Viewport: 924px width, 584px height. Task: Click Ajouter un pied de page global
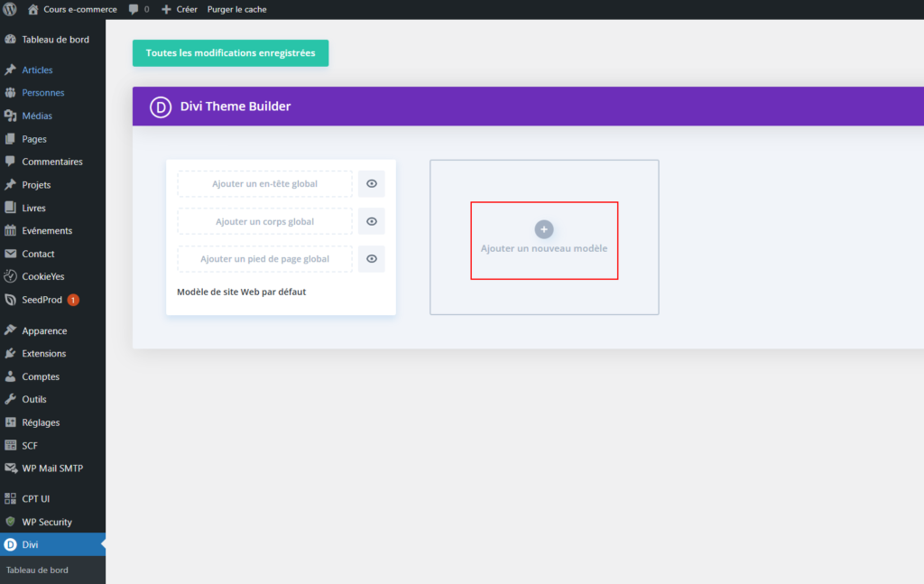click(264, 259)
